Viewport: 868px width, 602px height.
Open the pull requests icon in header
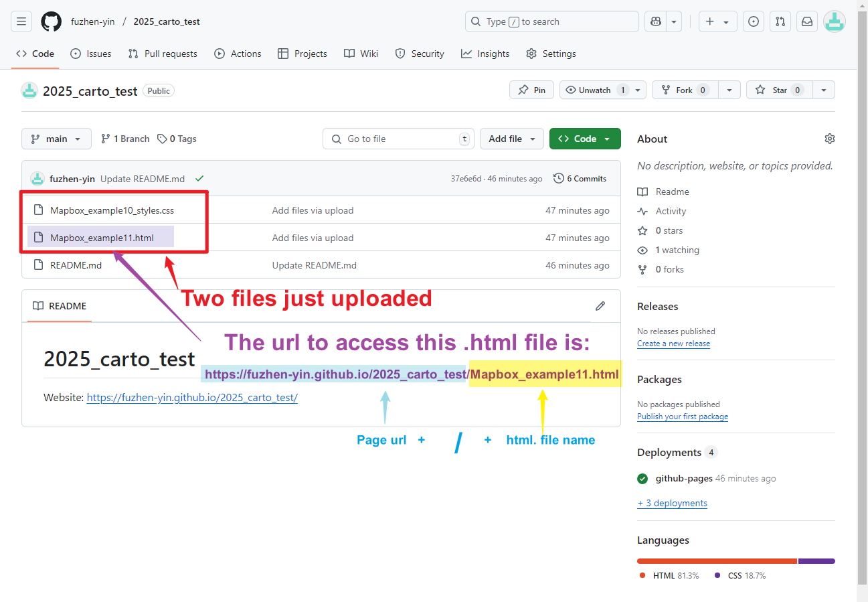[x=780, y=21]
